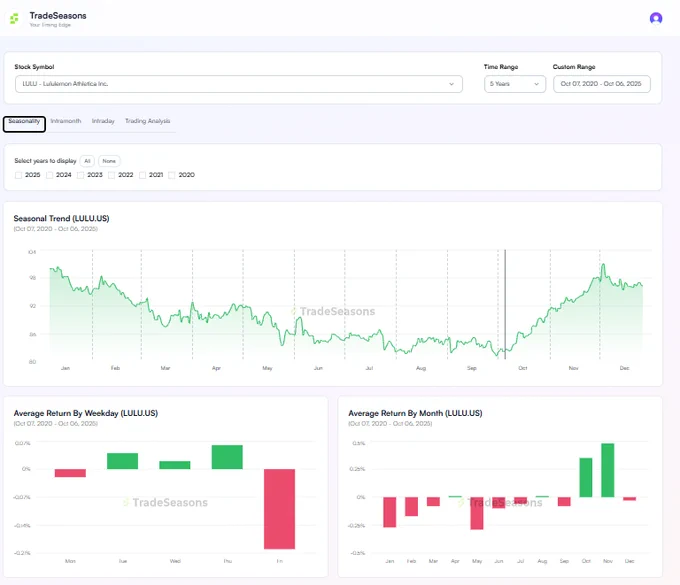
Task: Select All years to display
Action: pyautogui.click(x=87, y=161)
